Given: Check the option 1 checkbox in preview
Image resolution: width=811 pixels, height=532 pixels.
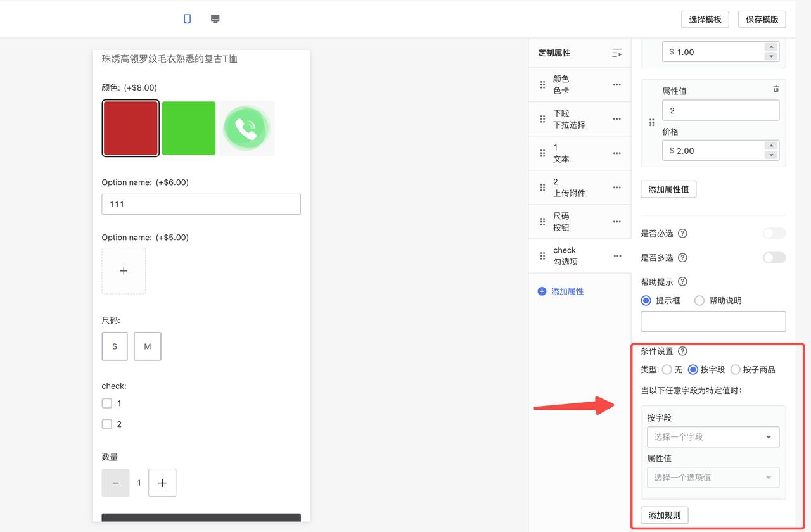Looking at the screenshot, I should coord(107,403).
